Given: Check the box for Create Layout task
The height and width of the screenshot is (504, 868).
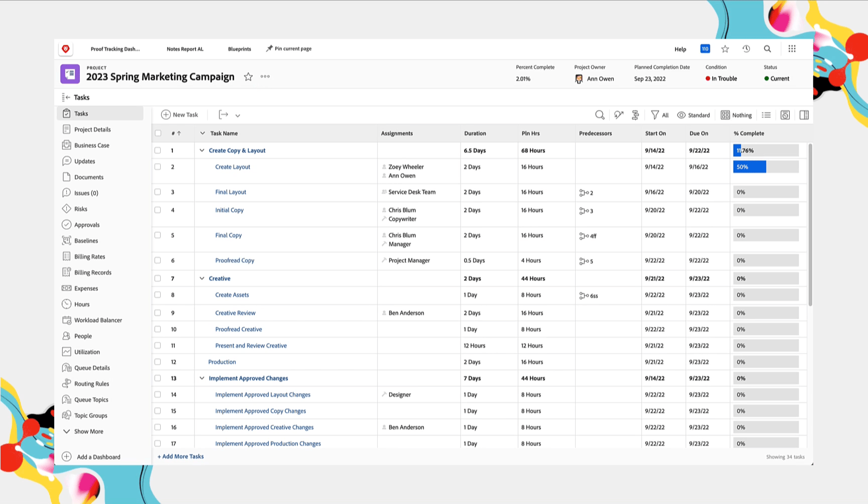Looking at the screenshot, I should click(x=158, y=167).
